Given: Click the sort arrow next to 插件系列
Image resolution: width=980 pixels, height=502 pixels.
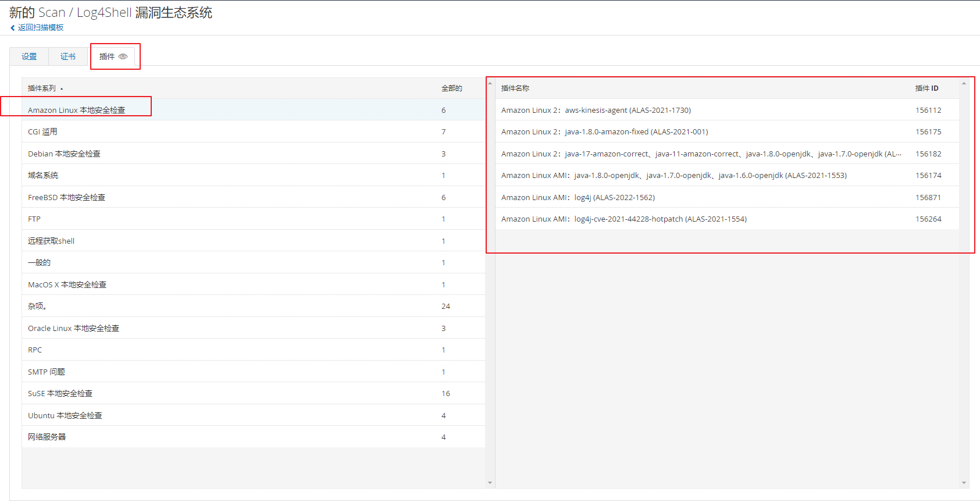Looking at the screenshot, I should click(x=62, y=89).
